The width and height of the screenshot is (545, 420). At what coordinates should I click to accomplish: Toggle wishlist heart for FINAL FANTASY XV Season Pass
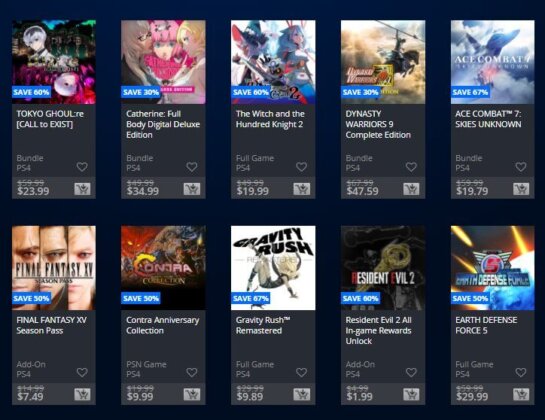click(x=82, y=373)
